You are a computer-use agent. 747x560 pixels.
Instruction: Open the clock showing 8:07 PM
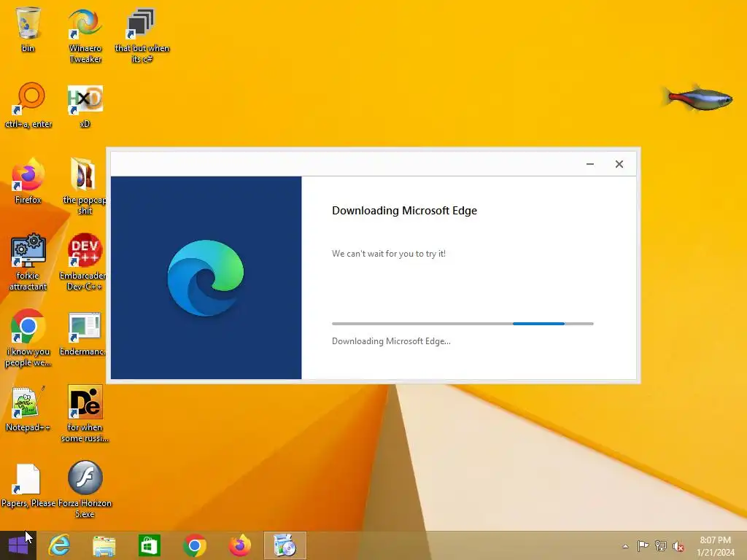coord(716,546)
